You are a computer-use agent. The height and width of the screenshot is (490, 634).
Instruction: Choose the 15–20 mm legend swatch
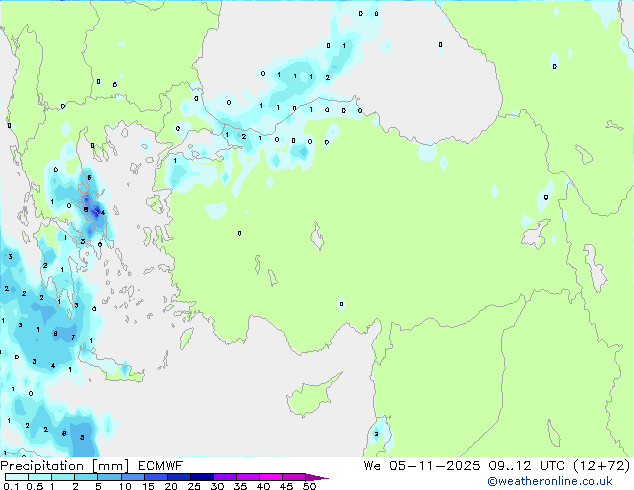click(x=156, y=477)
